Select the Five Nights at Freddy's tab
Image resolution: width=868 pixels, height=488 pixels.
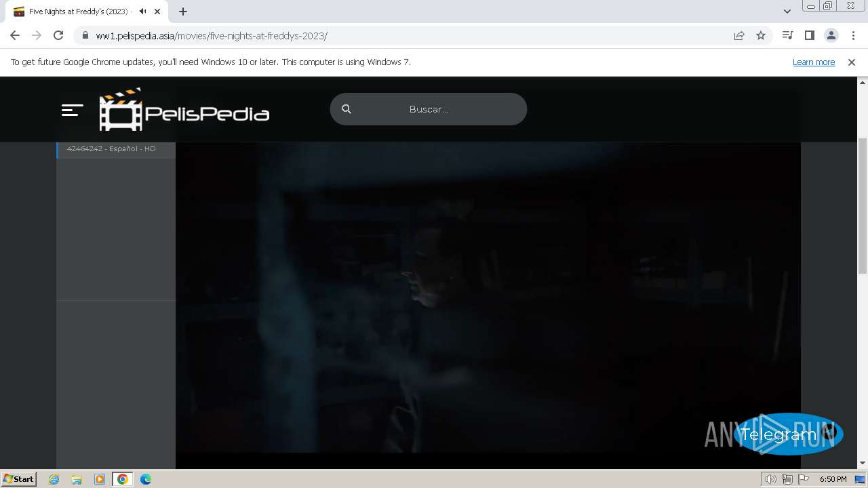click(x=87, y=12)
